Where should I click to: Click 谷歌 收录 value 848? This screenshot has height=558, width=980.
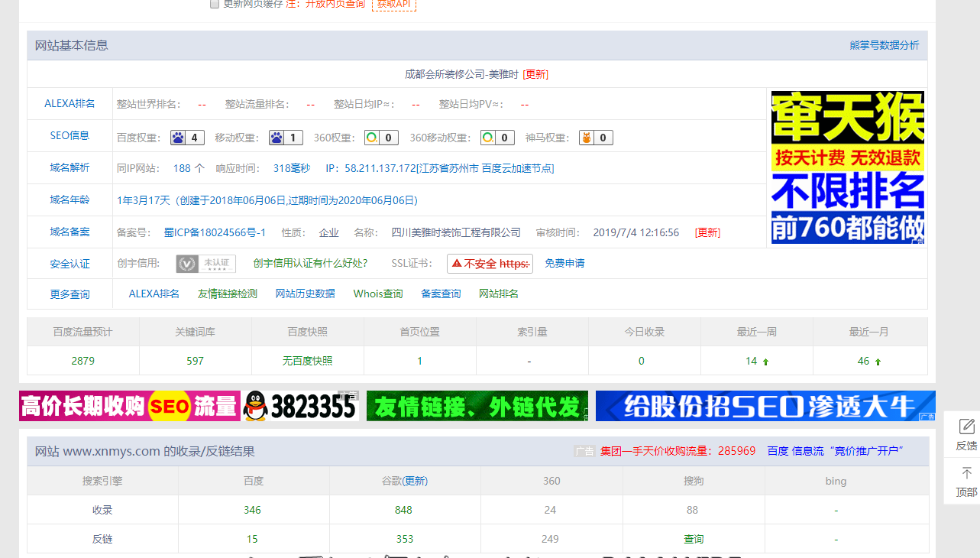404,510
